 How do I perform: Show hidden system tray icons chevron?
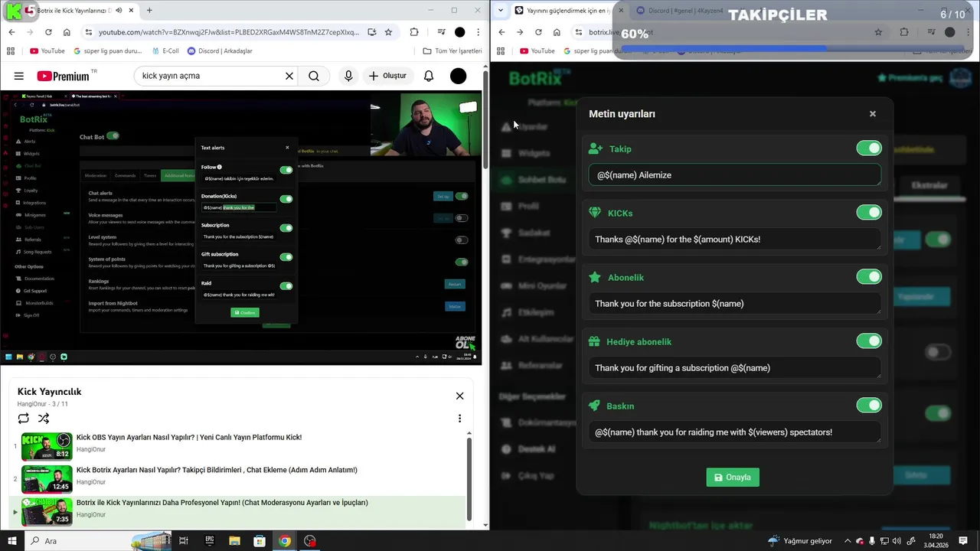click(x=848, y=541)
